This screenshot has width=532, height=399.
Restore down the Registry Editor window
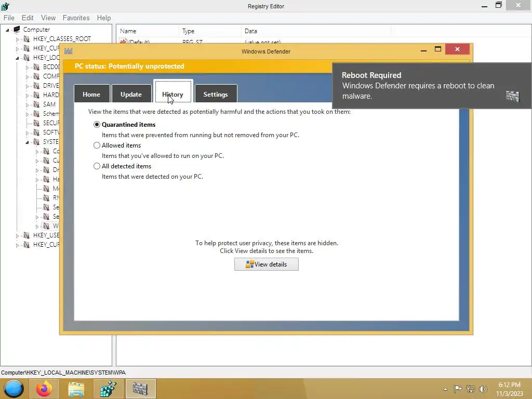[x=499, y=5]
